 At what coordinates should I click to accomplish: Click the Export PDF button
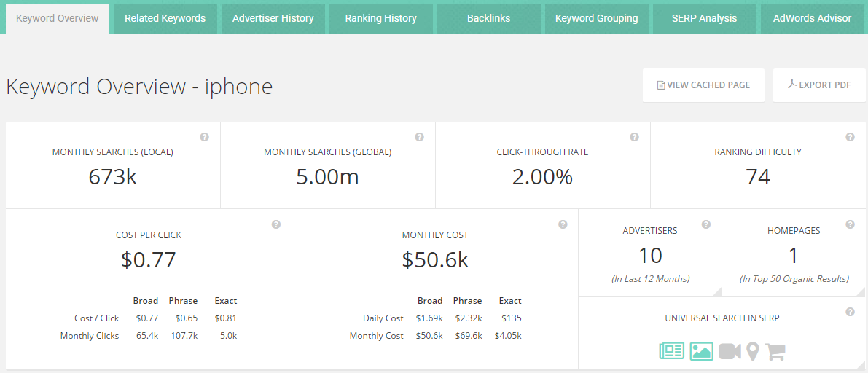point(819,85)
